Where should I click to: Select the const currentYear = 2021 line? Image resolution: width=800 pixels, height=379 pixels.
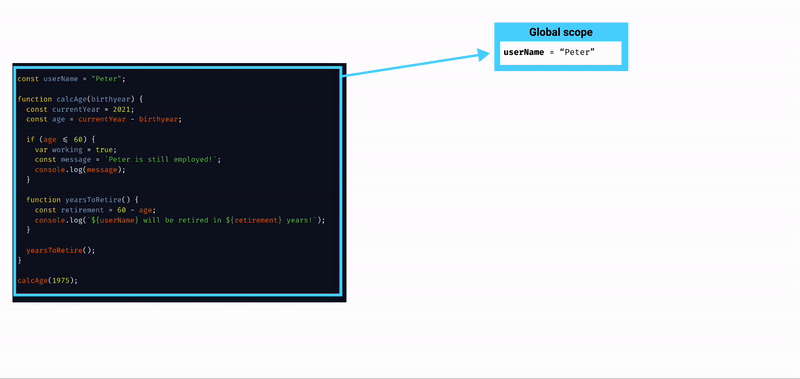[x=80, y=109]
